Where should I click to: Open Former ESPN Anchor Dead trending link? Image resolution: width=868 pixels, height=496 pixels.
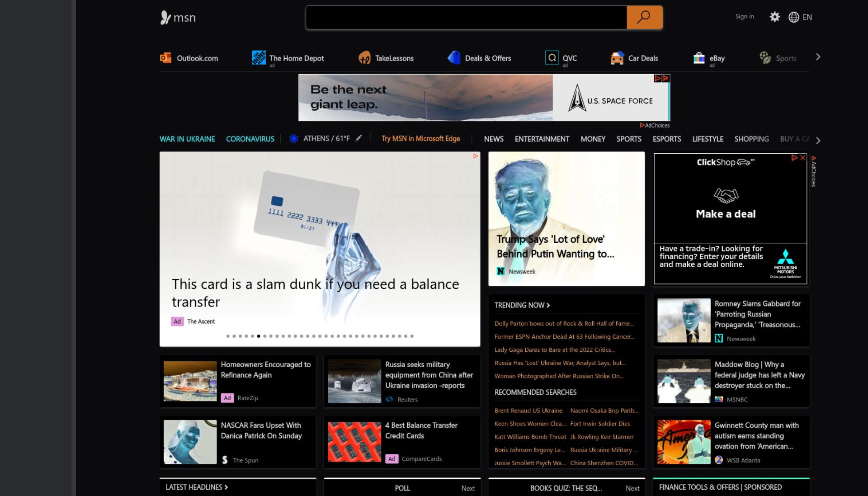(564, 336)
